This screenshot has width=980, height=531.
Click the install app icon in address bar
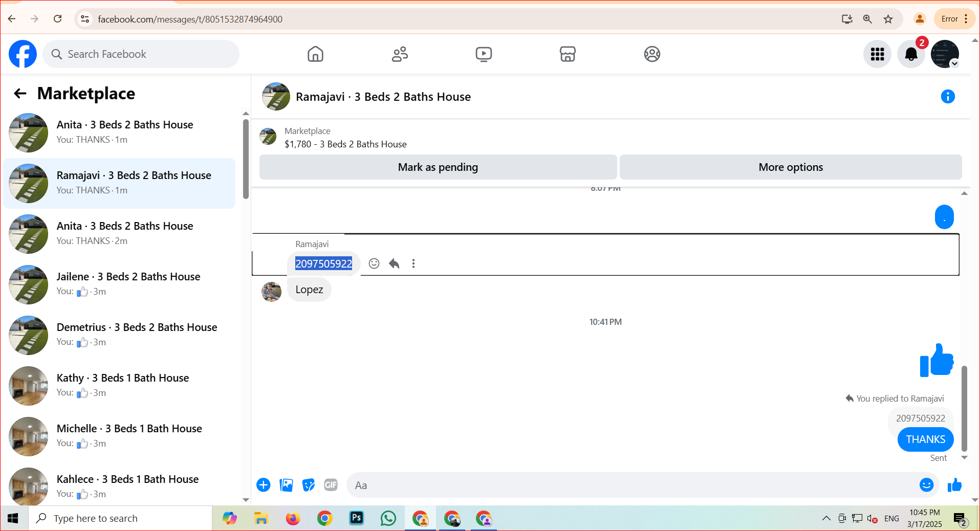click(847, 19)
